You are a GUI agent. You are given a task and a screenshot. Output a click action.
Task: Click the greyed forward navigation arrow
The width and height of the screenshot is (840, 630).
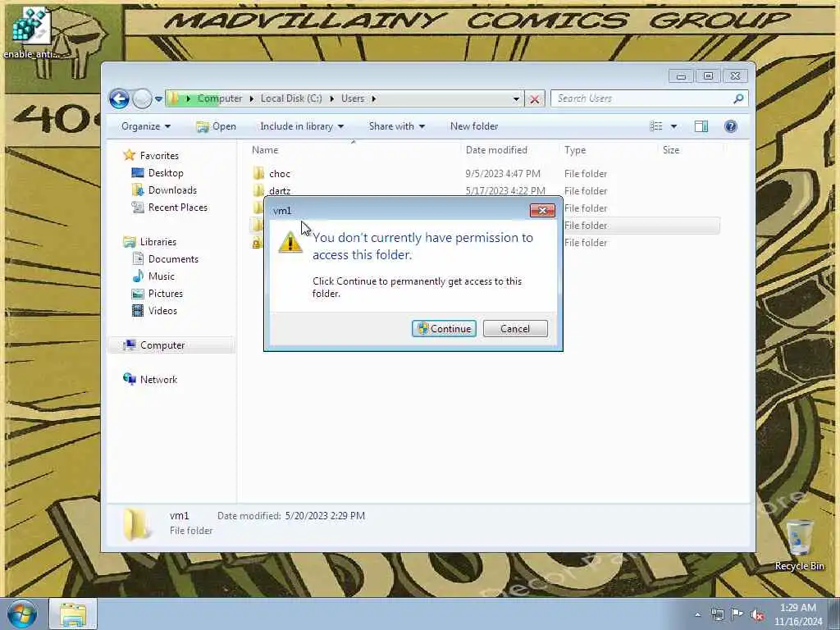142,98
